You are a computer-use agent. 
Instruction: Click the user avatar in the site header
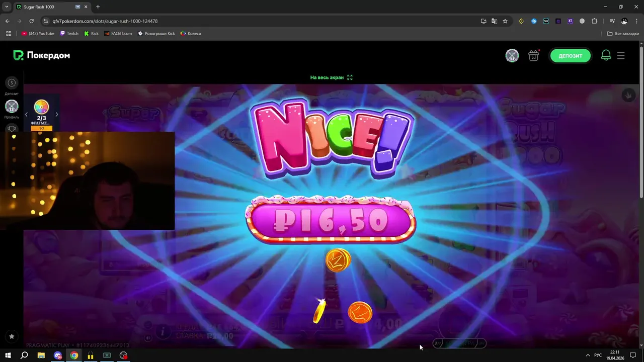pos(512,56)
